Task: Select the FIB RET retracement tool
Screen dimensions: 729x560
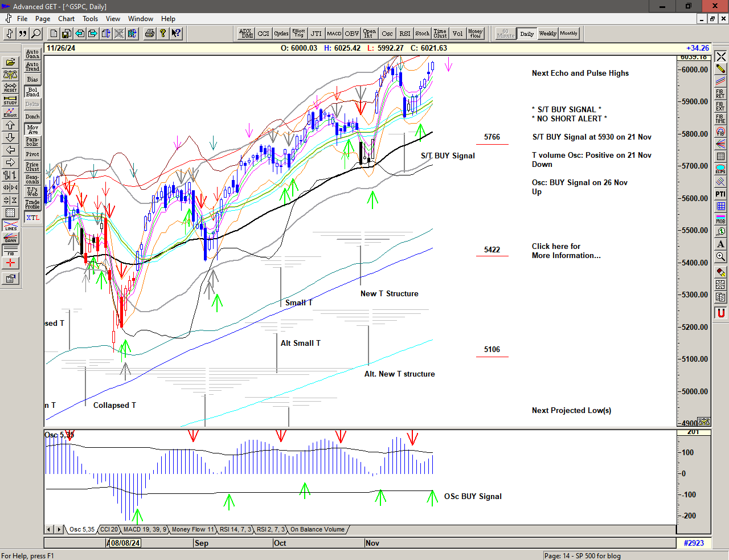Action: tap(720, 93)
